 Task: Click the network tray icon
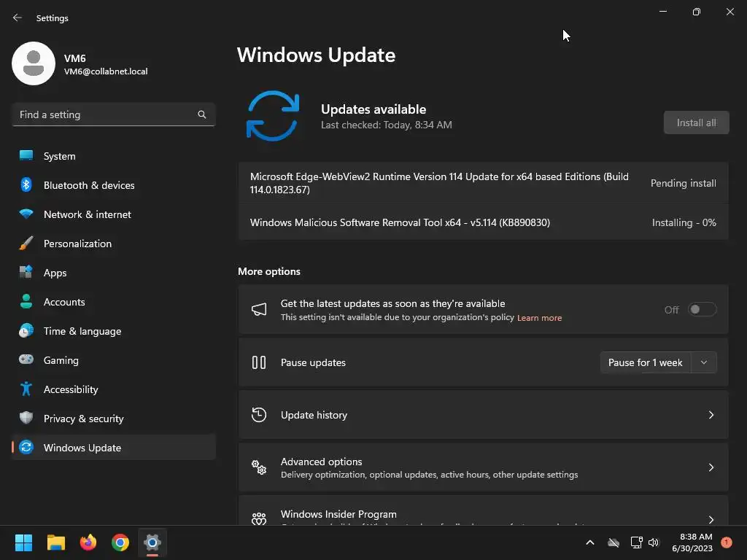(x=636, y=542)
